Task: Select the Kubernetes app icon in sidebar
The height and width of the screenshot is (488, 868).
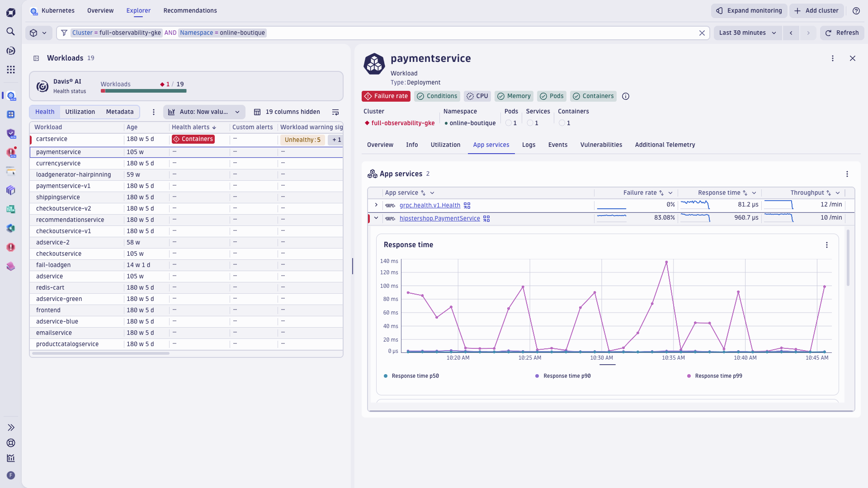Action: tap(11, 96)
